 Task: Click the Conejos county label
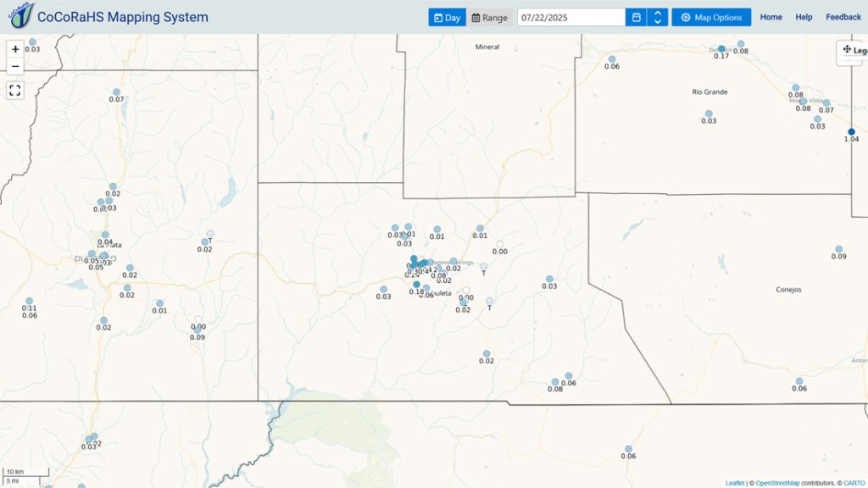click(788, 290)
